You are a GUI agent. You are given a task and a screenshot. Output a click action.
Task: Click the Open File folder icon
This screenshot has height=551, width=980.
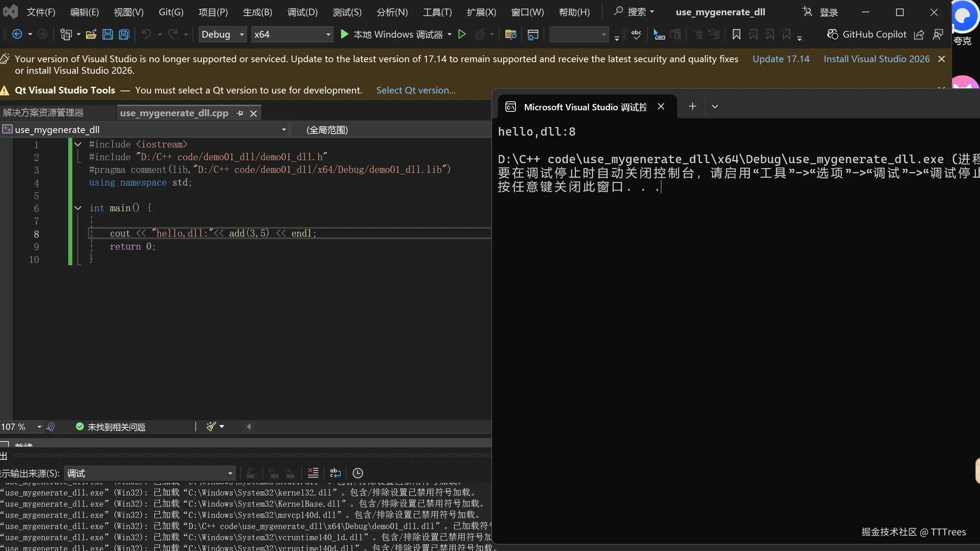point(91,35)
